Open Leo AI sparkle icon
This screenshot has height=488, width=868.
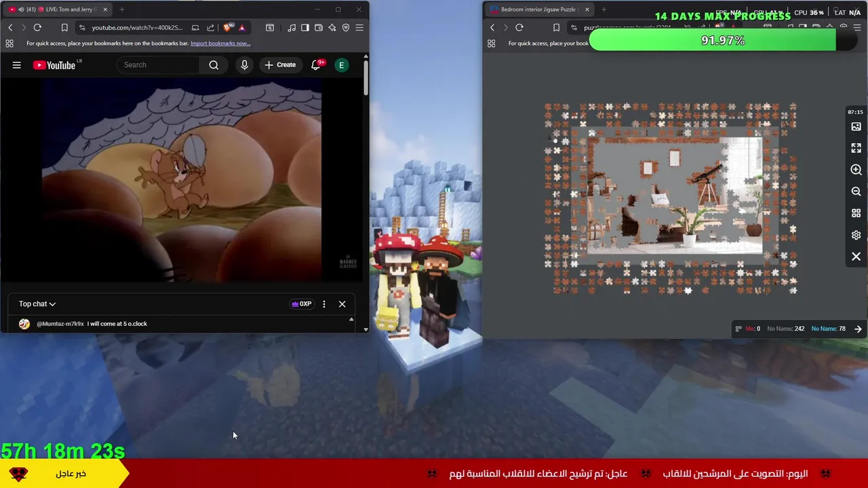pyautogui.click(x=332, y=28)
